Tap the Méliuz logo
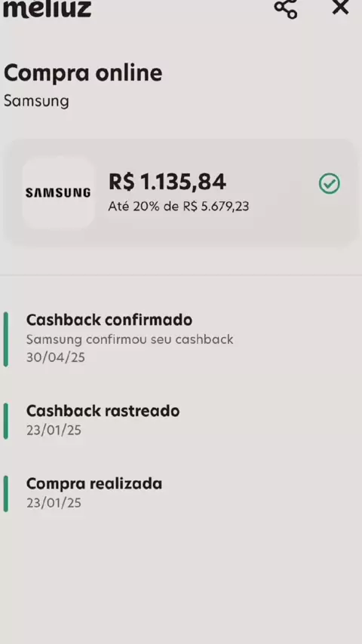 pyautogui.click(x=48, y=8)
